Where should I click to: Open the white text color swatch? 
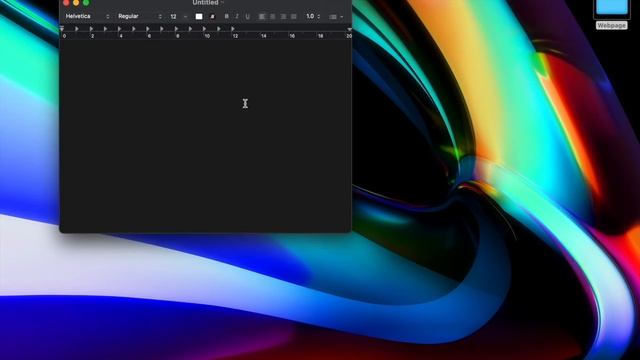(199, 16)
